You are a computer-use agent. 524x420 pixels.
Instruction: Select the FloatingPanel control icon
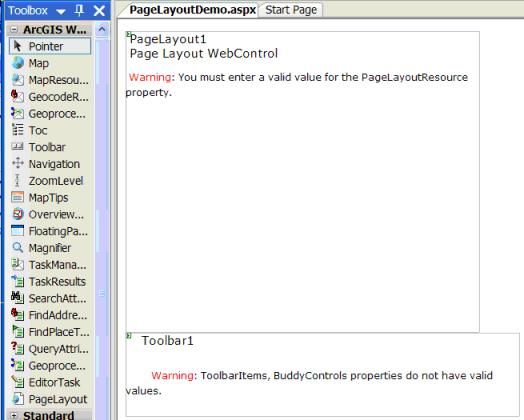18,231
